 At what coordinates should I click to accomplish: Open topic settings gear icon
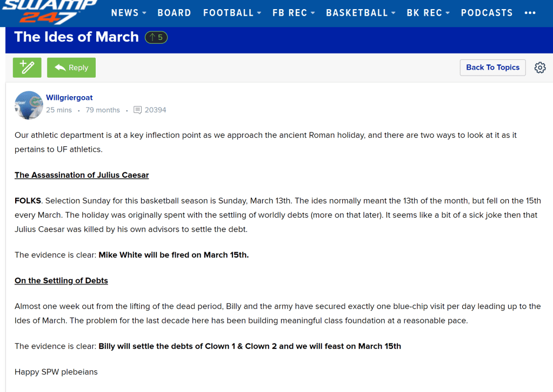(x=539, y=67)
